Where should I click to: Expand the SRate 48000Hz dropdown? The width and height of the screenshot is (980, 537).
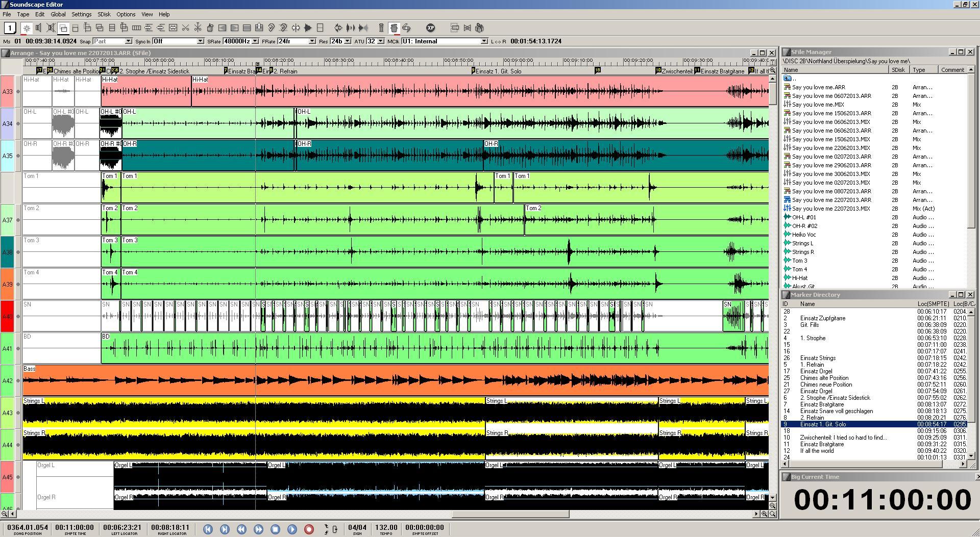pyautogui.click(x=255, y=41)
